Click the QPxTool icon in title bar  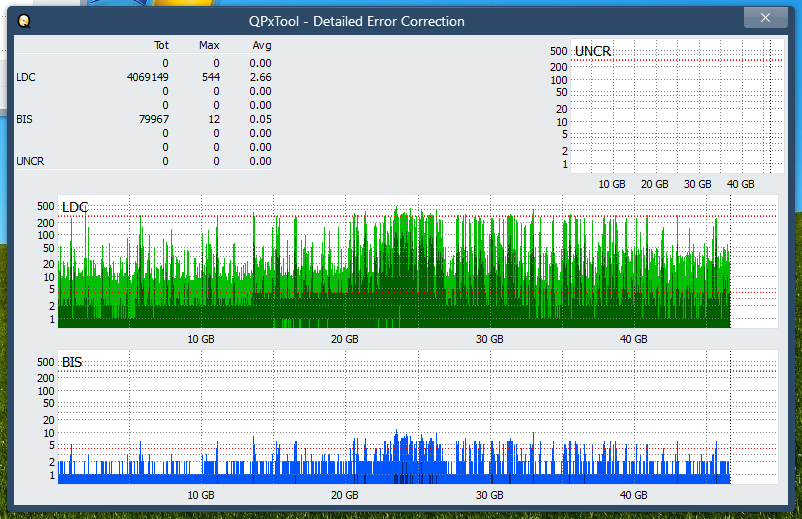(24, 21)
